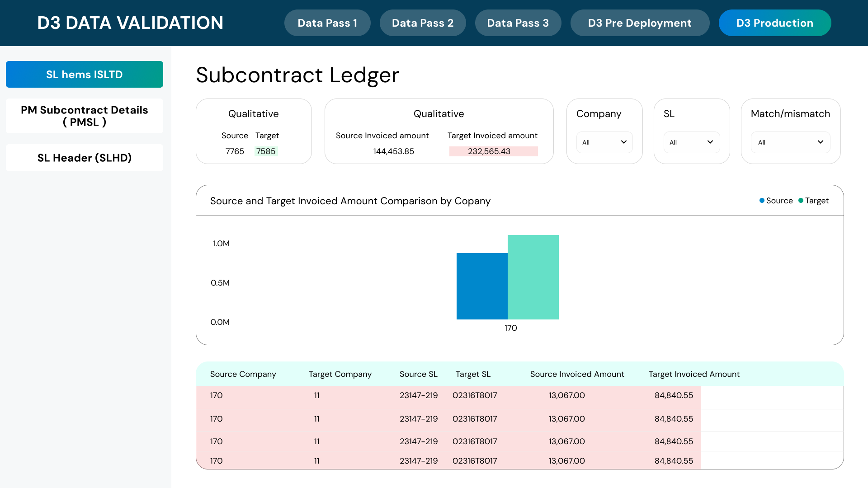
Task: Click the D3 DATA VALIDATION title
Action: 130,23
